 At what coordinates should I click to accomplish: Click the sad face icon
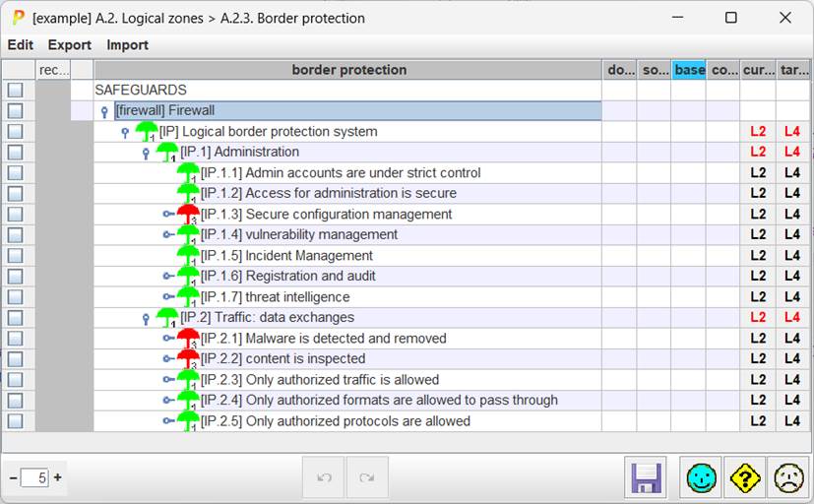tap(788, 477)
